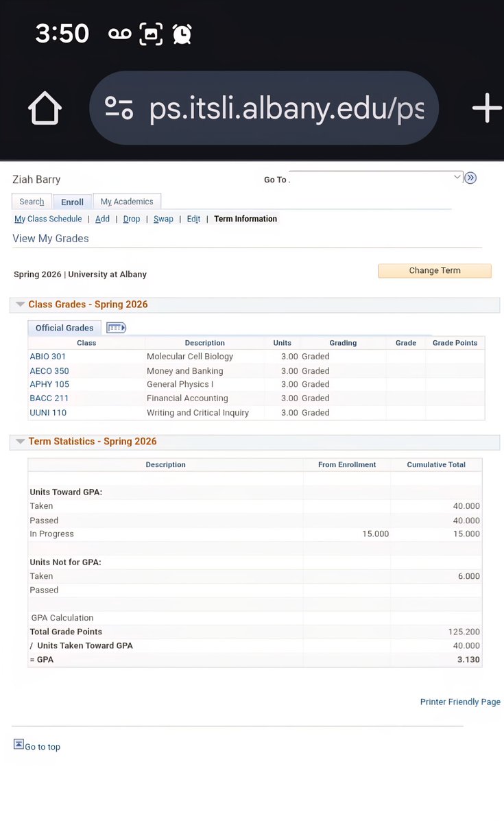
Task: Tap the browser home icon
Action: [45, 108]
